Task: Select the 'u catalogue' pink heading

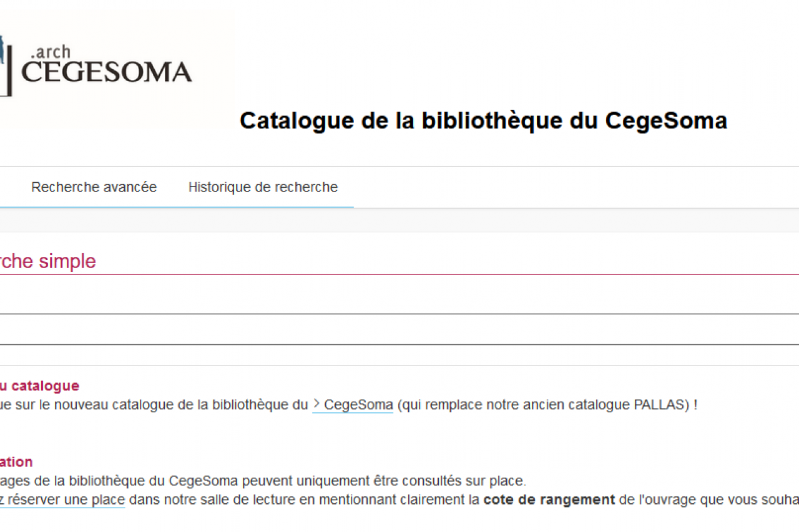Action: tap(39, 386)
